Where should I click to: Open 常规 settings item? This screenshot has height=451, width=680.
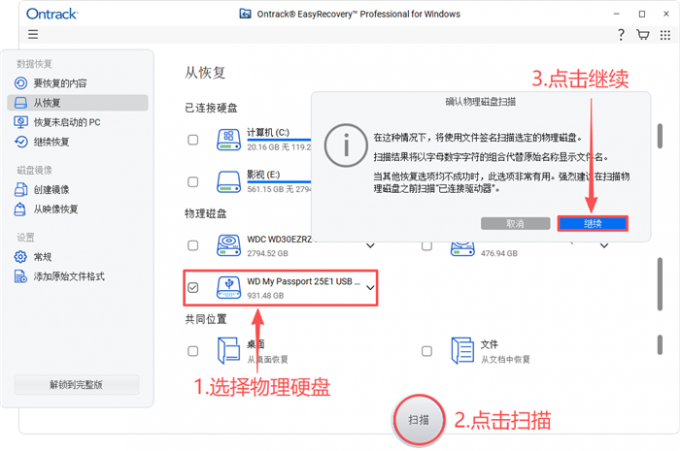[78, 257]
